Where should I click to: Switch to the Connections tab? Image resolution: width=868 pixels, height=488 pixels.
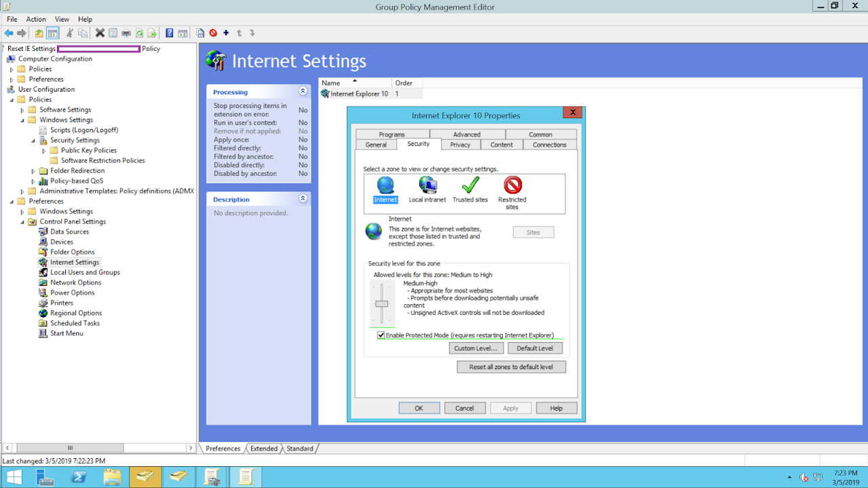[x=550, y=145]
